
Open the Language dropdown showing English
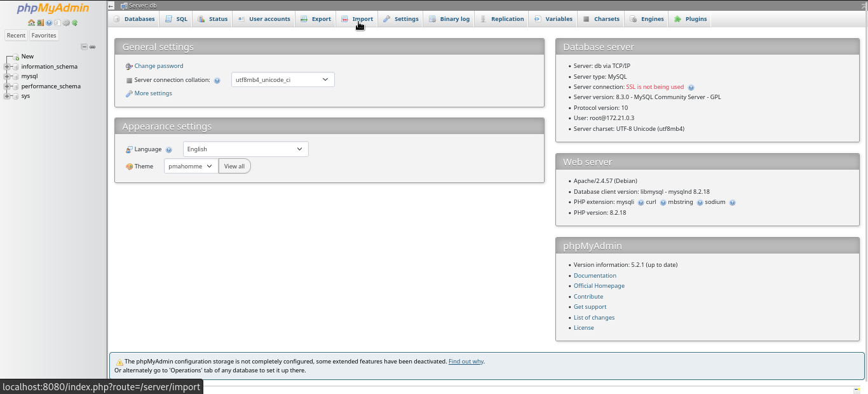coord(246,149)
